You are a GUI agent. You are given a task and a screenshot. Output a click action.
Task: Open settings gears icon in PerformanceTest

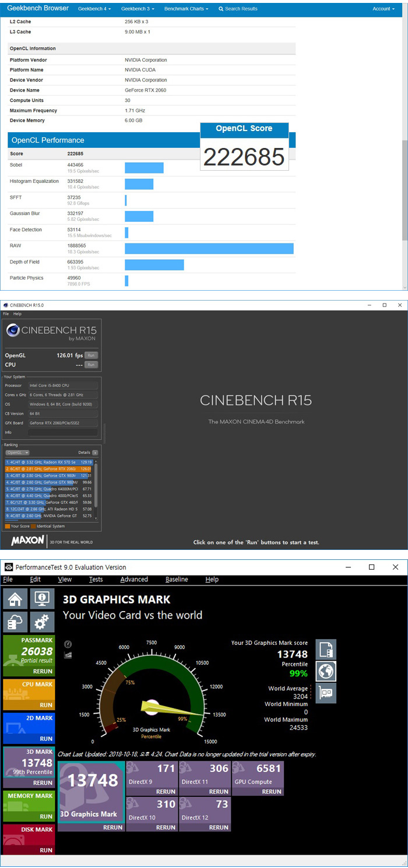point(42,622)
